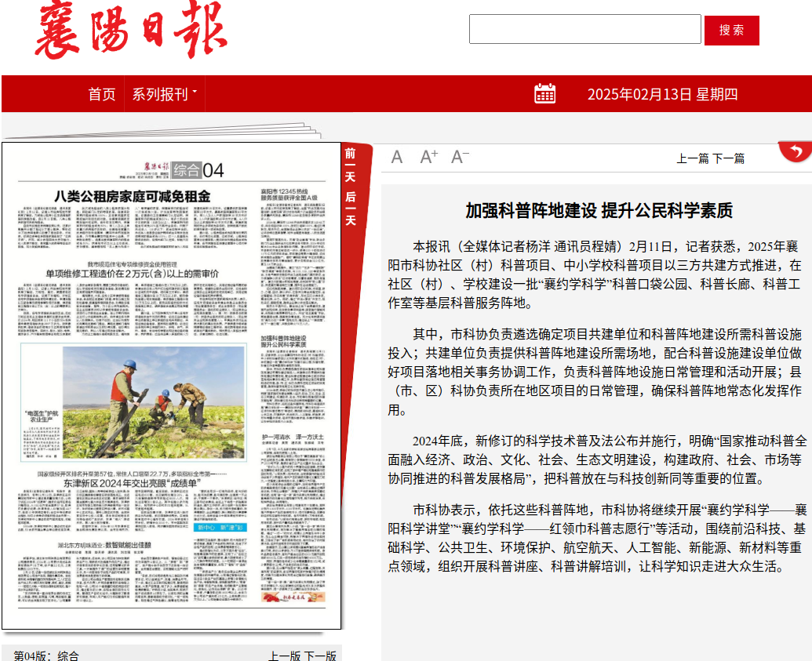812x661 pixels.
Task: Click inside the search text field
Action: pyautogui.click(x=584, y=30)
